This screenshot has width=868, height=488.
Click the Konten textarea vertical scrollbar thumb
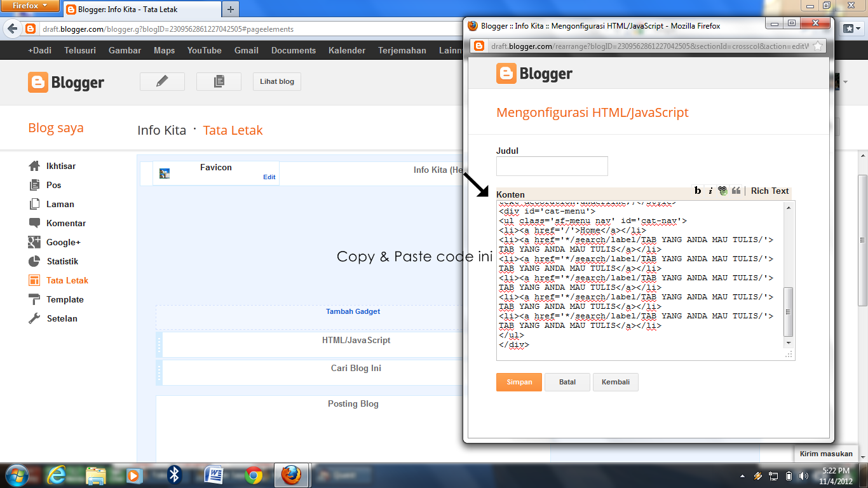coord(789,311)
